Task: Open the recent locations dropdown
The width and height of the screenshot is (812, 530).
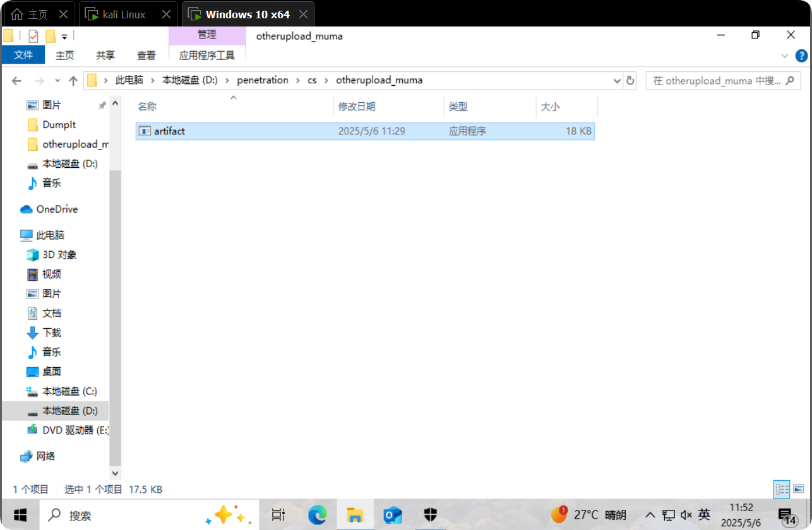Action: click(x=57, y=81)
